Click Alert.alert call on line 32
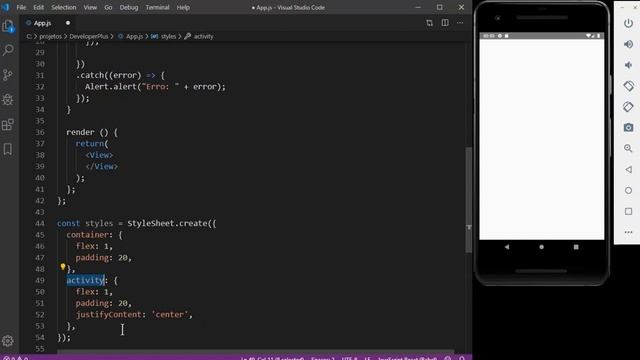 pyautogui.click(x=110, y=87)
